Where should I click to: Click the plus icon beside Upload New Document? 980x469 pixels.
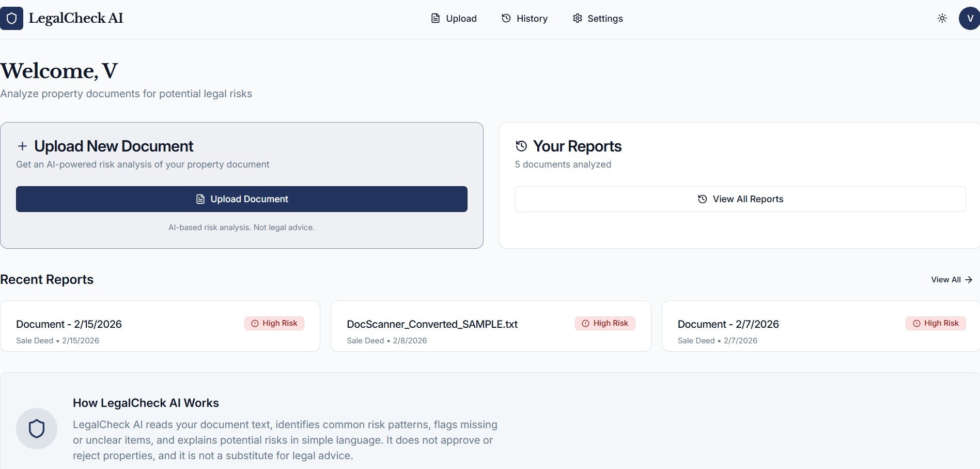point(22,146)
